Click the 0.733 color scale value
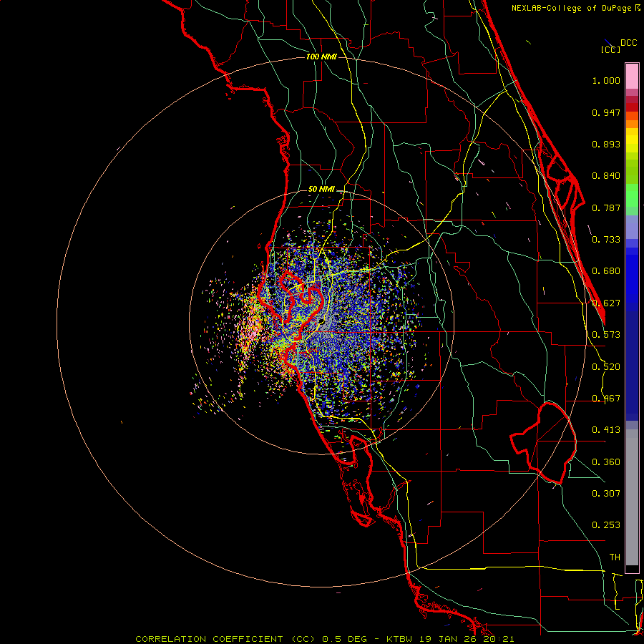Screen dimensions: 644x644 click(606, 240)
